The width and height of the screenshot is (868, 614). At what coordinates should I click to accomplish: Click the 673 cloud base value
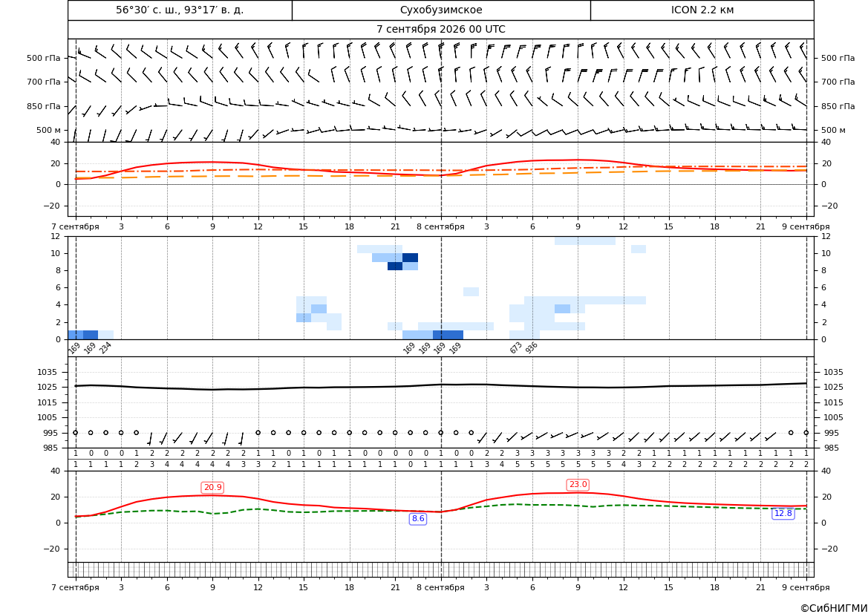[x=516, y=347]
